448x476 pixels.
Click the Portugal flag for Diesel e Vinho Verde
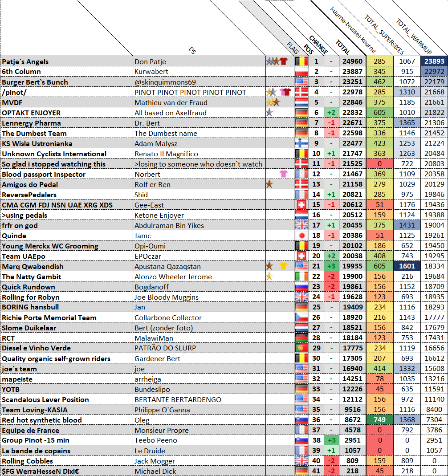click(x=301, y=348)
